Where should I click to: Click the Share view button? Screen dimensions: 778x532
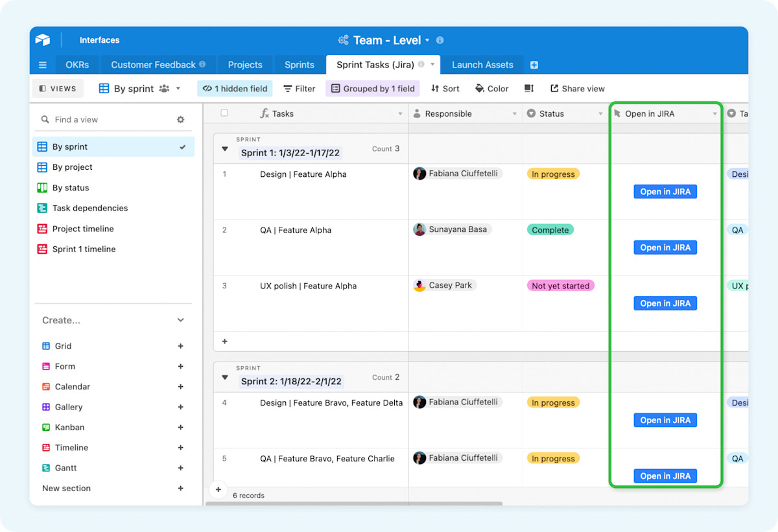click(x=577, y=88)
